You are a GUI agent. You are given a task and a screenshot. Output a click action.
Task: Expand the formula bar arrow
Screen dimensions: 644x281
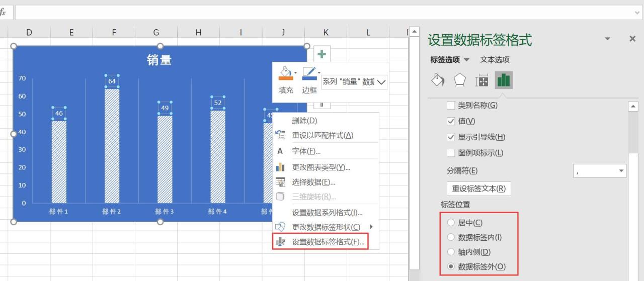click(637, 13)
